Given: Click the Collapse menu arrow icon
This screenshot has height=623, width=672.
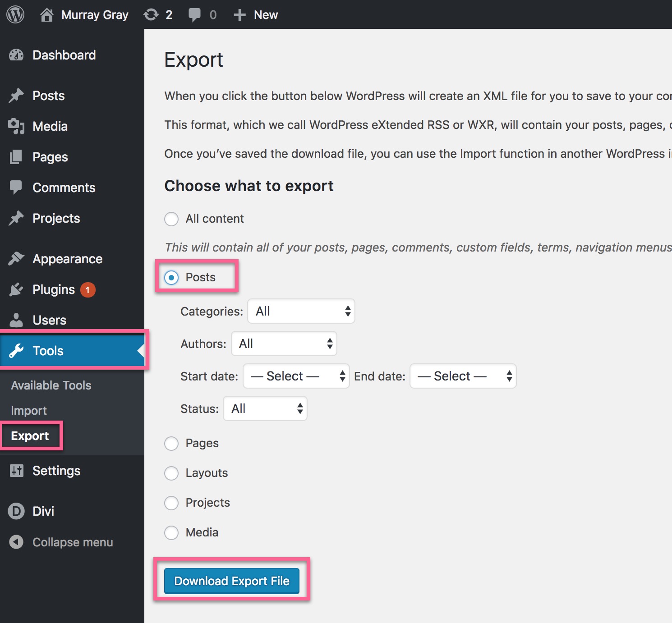Looking at the screenshot, I should 16,542.
